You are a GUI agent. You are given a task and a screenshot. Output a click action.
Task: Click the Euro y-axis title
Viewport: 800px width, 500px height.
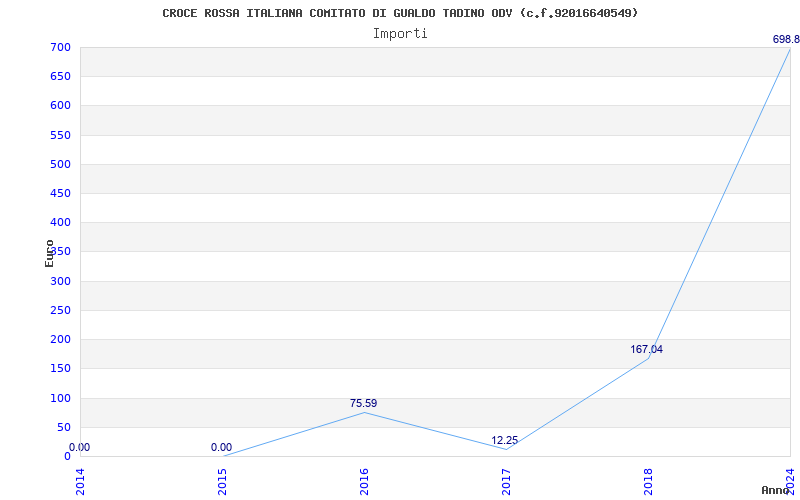(x=49, y=253)
